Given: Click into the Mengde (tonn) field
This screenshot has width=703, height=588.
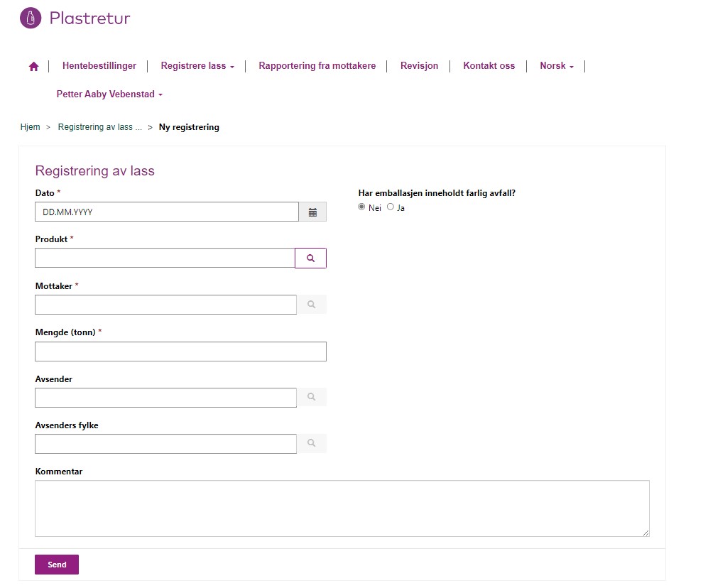Looking at the screenshot, I should (180, 352).
